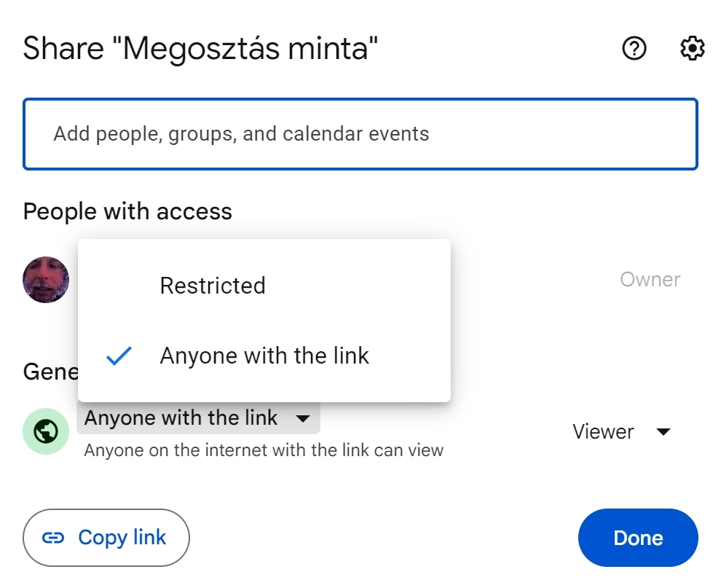Click the People with access heading

127,211
